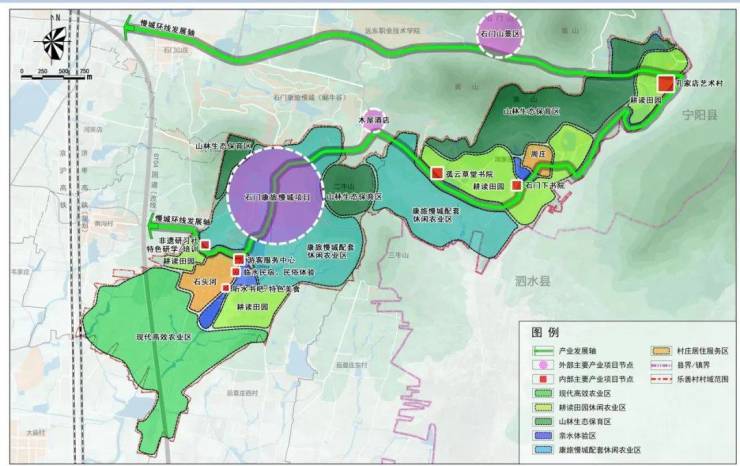Click the 山林生态保育区 label in the large northeast forest
The width and height of the screenshot is (740, 466).
point(531,112)
